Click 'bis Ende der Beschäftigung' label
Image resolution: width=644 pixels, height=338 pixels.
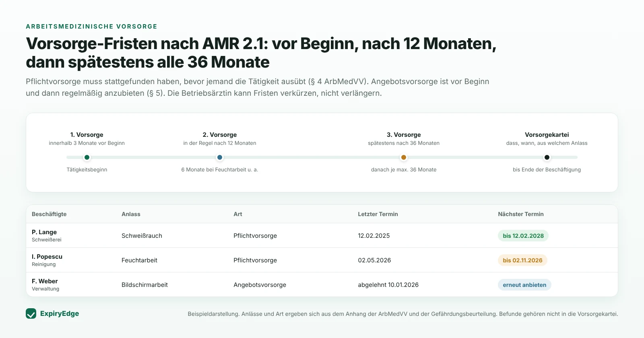point(547,170)
